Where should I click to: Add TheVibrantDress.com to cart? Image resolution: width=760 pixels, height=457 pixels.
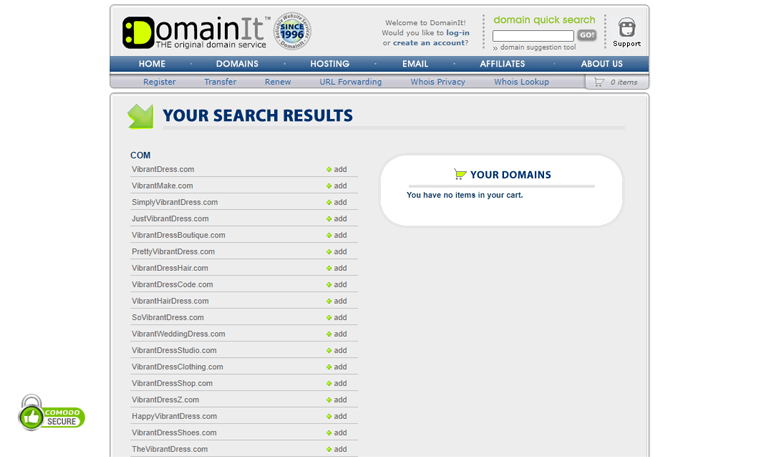coord(336,449)
